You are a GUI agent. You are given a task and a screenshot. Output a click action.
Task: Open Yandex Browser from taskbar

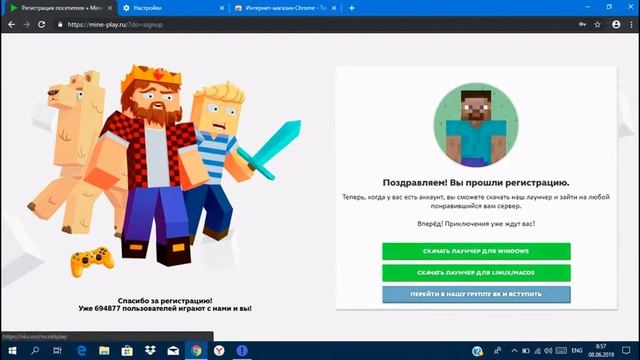coord(219,351)
